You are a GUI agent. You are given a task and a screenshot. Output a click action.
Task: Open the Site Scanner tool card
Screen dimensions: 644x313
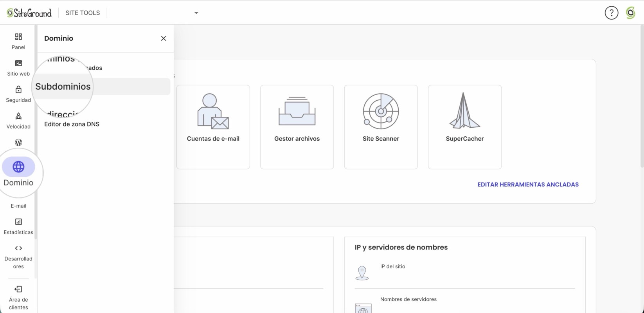click(381, 127)
